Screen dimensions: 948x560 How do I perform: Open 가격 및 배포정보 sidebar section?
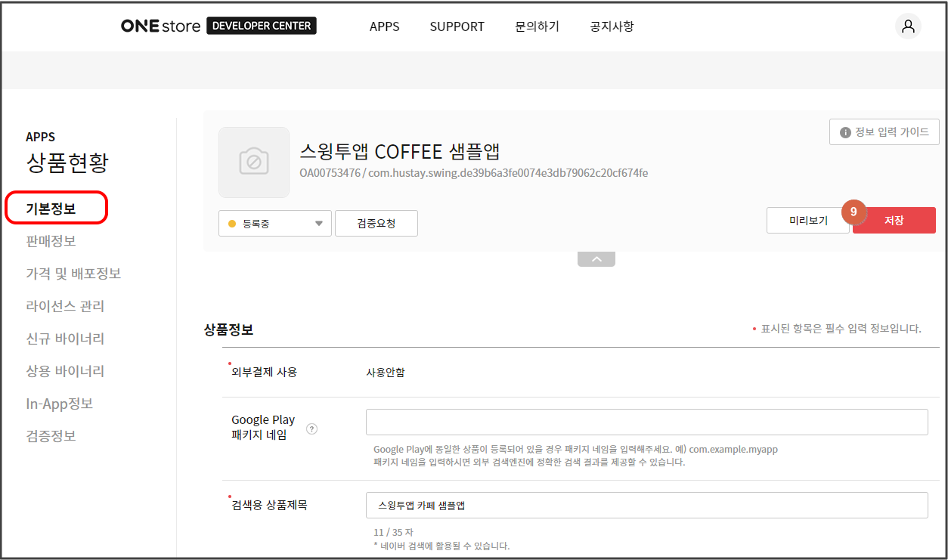tap(73, 274)
